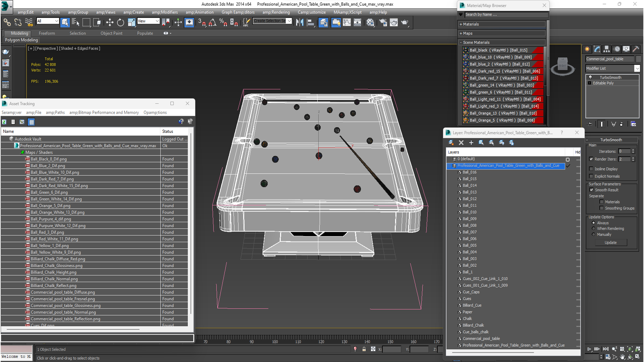Viewport: 644px width, 362px height.
Task: Click Ball_black material swatch in Scene Materials
Action: coord(466,50)
